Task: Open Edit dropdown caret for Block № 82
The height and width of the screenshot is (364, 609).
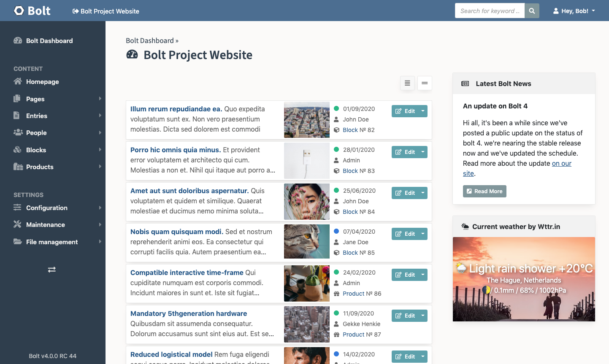Action: click(x=423, y=111)
